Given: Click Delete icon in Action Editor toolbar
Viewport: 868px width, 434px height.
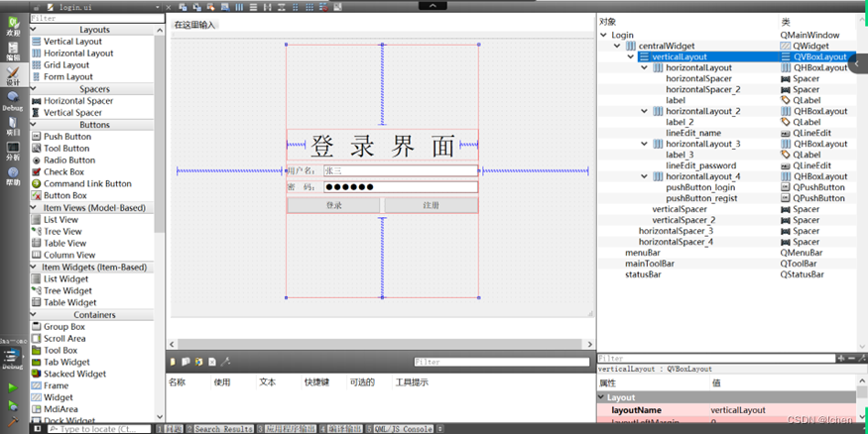Looking at the screenshot, I should point(212,362).
